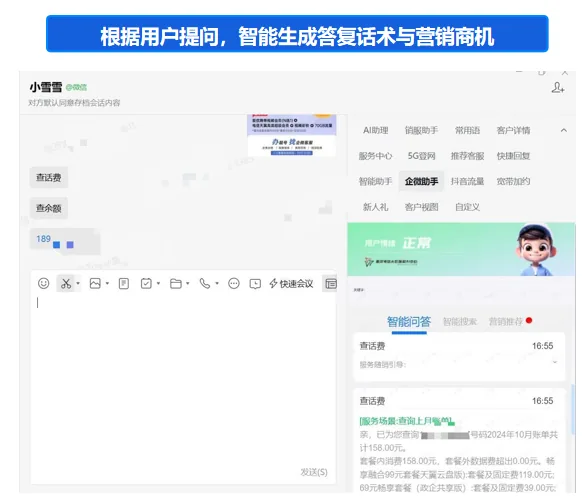Click the image send icon
Screen dimensions: 585x504
[95, 284]
